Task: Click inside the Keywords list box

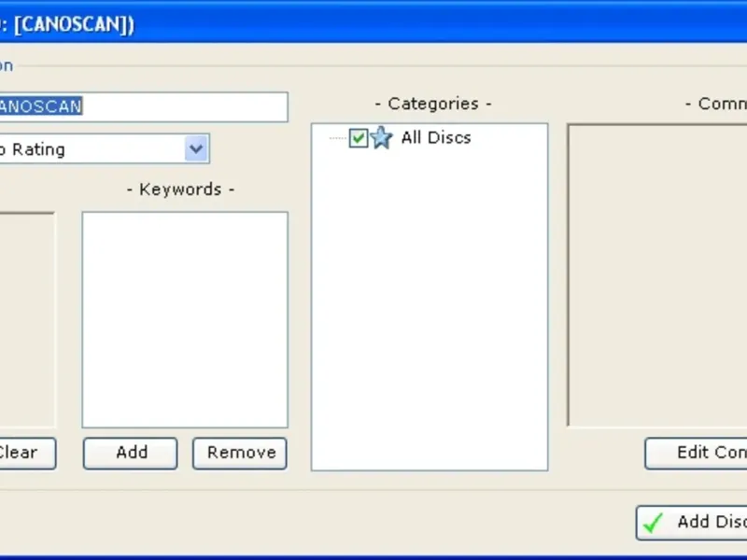Action: click(x=185, y=319)
